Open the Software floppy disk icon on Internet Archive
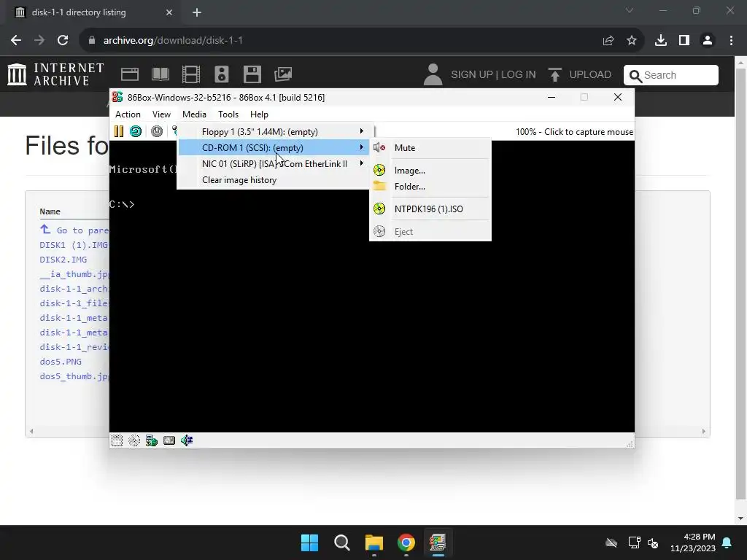This screenshot has width=747, height=560. click(x=252, y=74)
